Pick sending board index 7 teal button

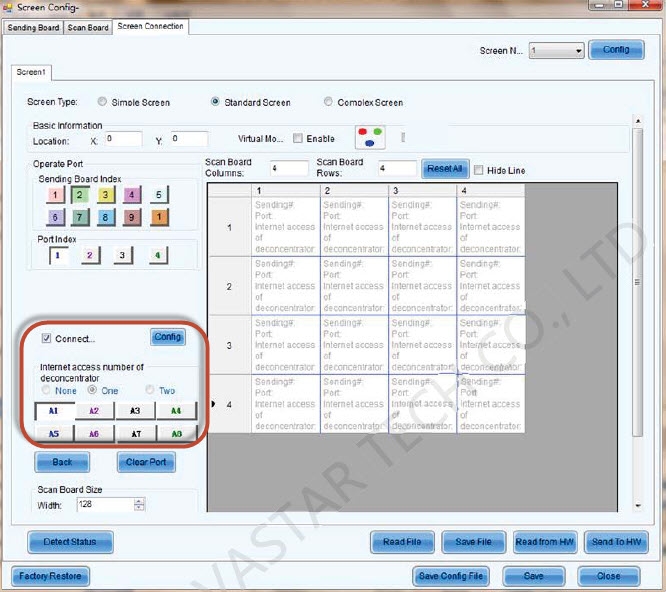[x=82, y=217]
